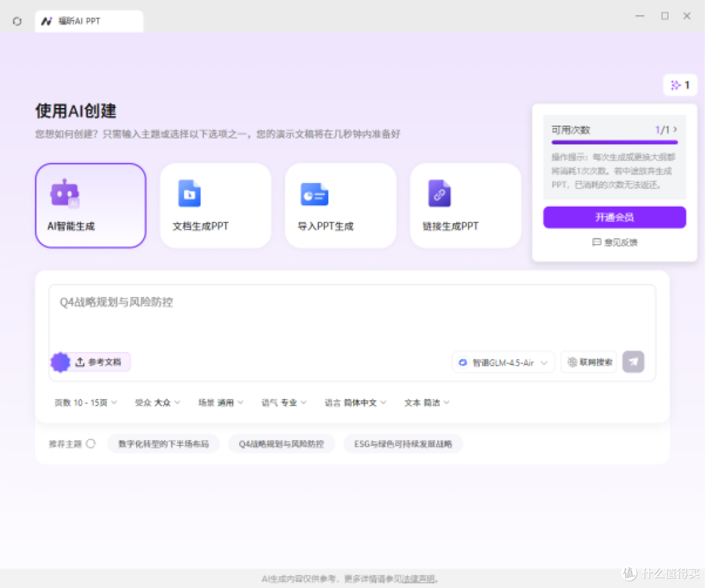The image size is (706, 588).
Task: Open the 受众 大众 dropdown
Action: tap(158, 403)
